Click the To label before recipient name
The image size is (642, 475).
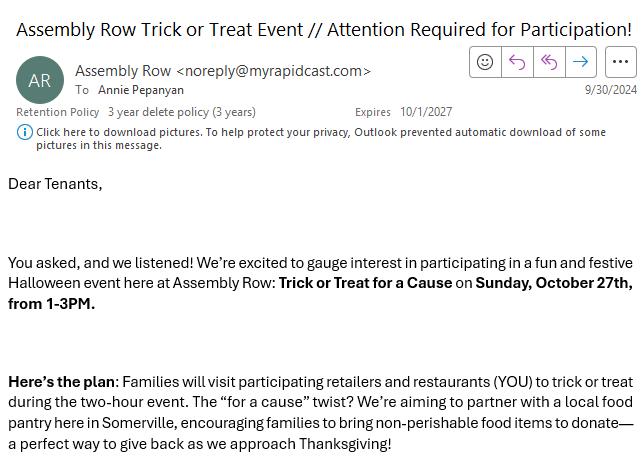click(x=82, y=90)
